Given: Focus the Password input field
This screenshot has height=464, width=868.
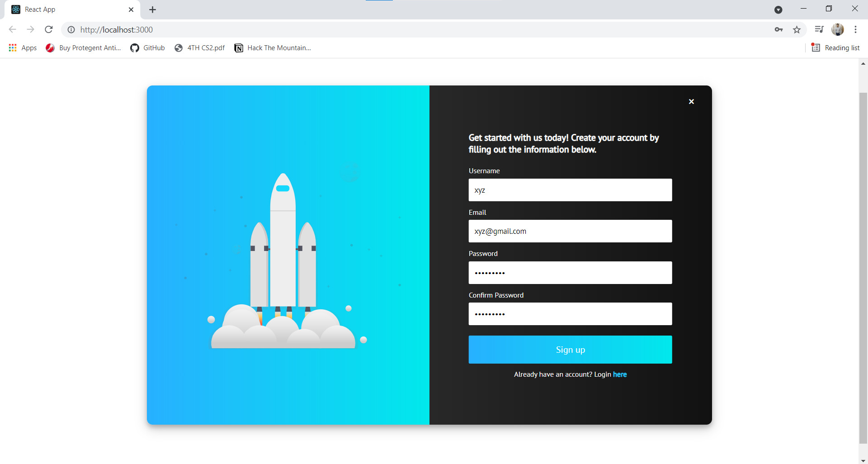Looking at the screenshot, I should pyautogui.click(x=570, y=273).
